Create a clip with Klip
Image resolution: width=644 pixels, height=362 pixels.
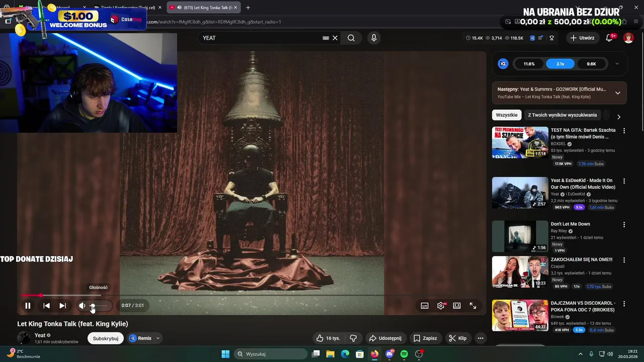[458, 338]
